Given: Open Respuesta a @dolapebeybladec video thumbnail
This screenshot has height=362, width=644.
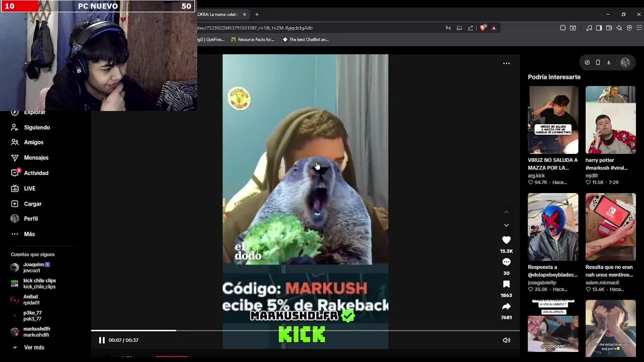Looking at the screenshot, I should click(x=553, y=227).
